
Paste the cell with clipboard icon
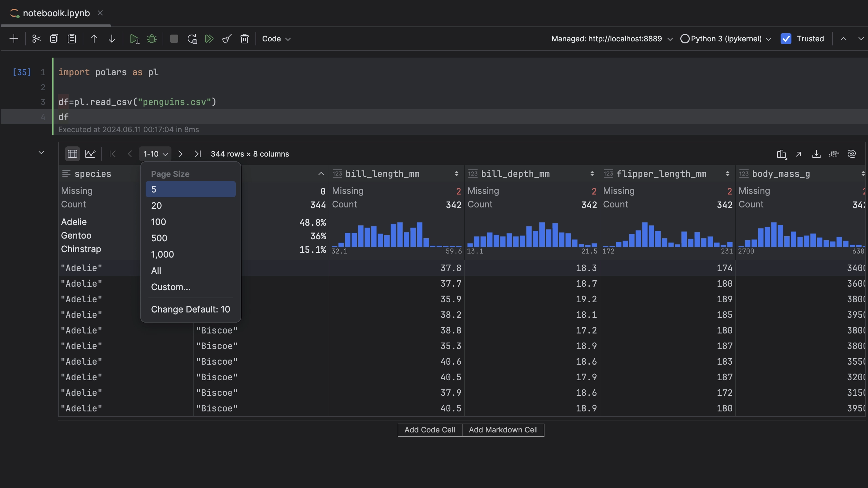click(x=71, y=39)
